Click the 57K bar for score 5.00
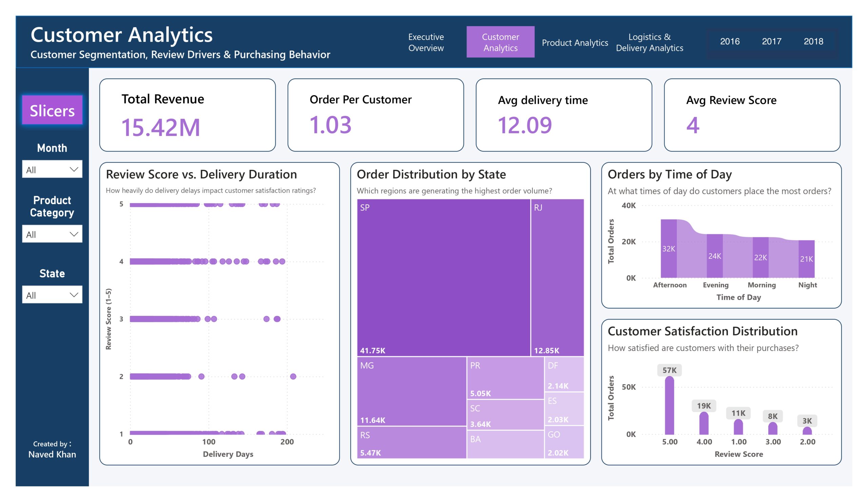 pos(669,405)
